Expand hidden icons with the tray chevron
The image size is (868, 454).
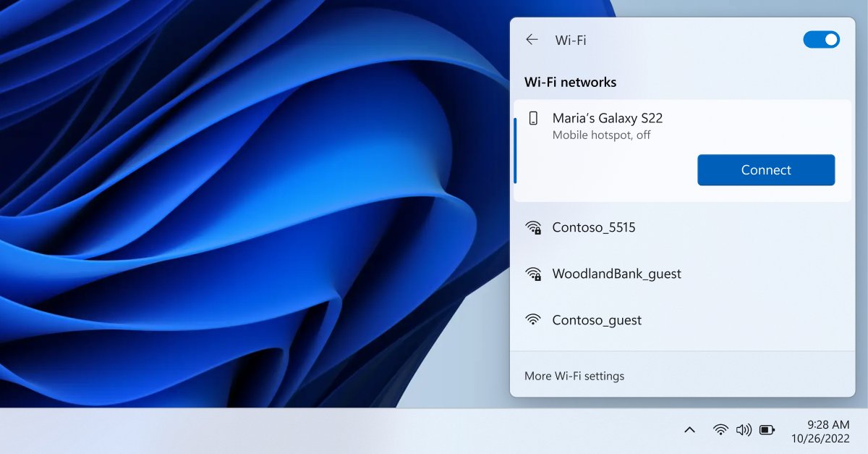[x=689, y=429]
